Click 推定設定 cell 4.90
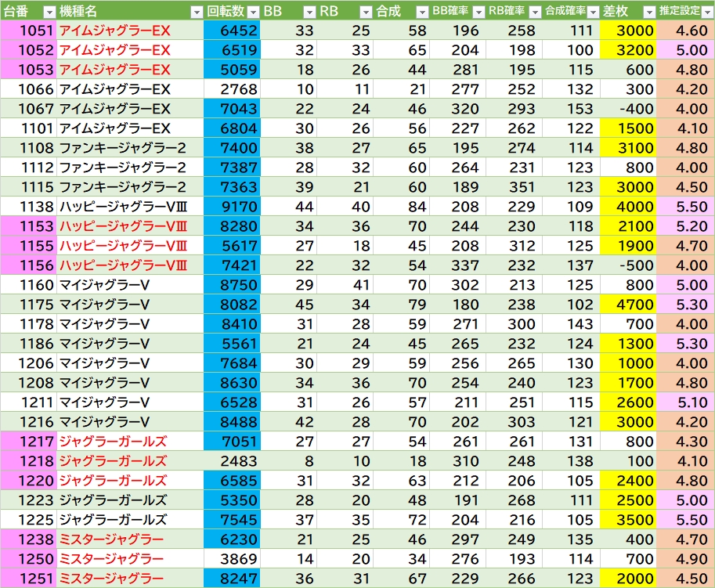715x588 pixels. (686, 560)
